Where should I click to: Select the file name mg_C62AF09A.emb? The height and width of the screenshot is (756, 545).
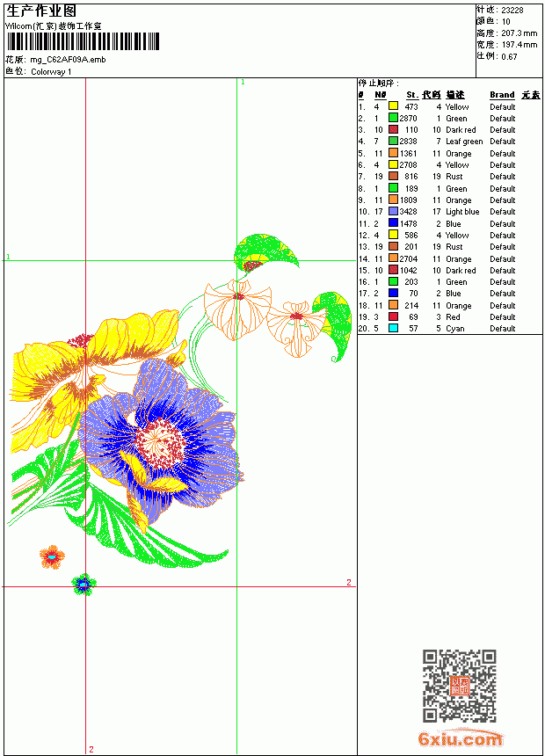68,60
